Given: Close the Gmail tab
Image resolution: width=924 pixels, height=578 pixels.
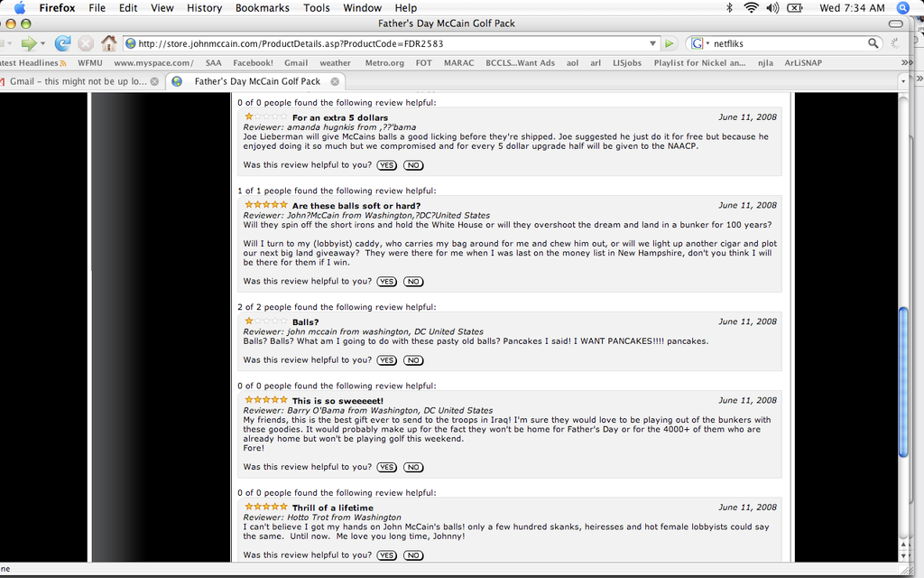Looking at the screenshot, I should 154,81.
